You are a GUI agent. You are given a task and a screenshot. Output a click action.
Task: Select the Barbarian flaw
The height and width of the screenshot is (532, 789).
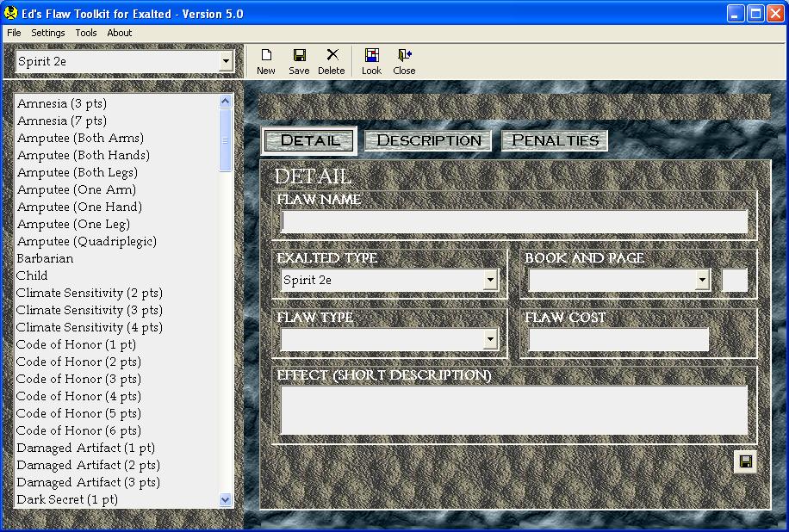46,258
